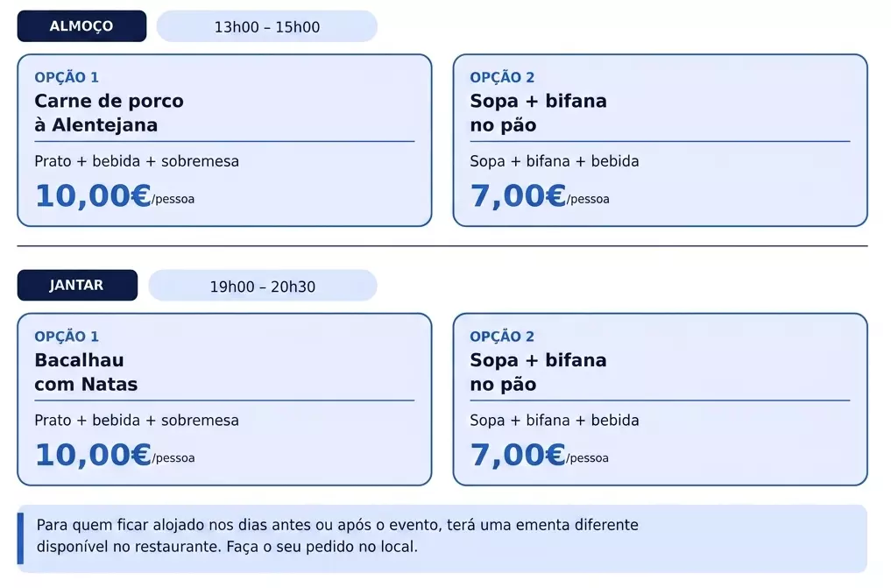Select the 19h00 – 20h30 time pill

[262, 287]
